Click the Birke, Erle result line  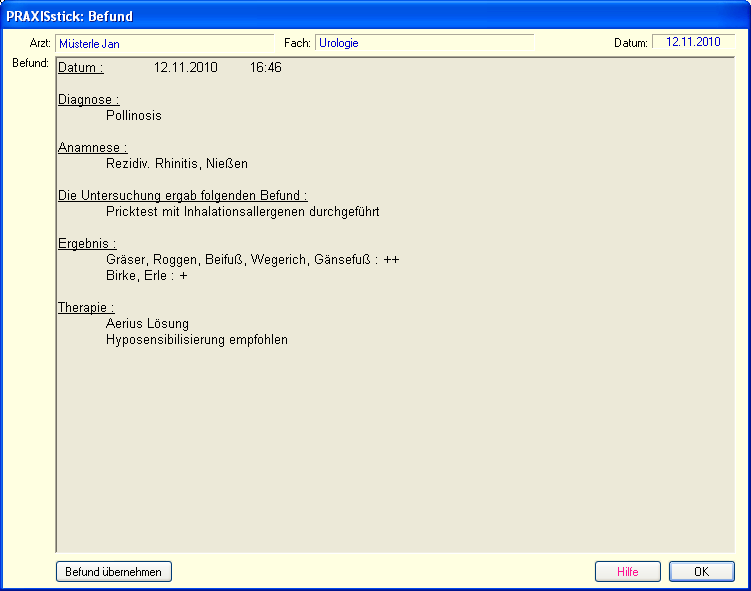click(x=146, y=276)
